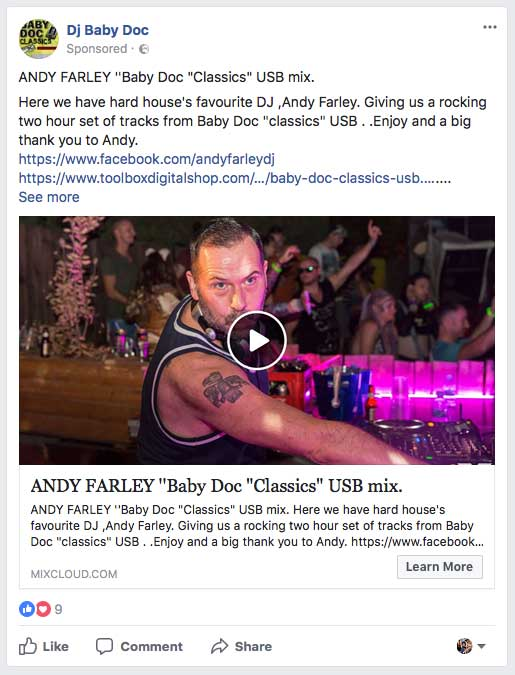Open the facebook.com/andyfarleydj link
This screenshot has width=515, height=675.
[x=146, y=159]
